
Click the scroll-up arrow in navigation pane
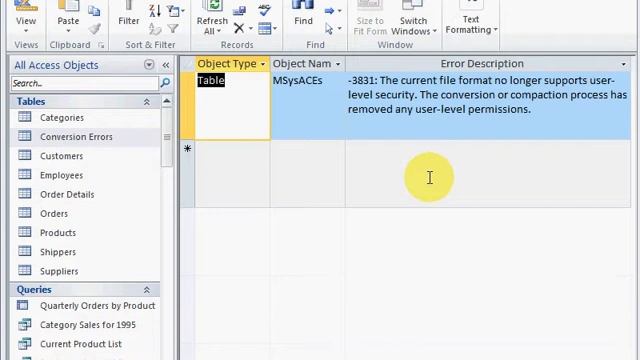tap(167, 101)
